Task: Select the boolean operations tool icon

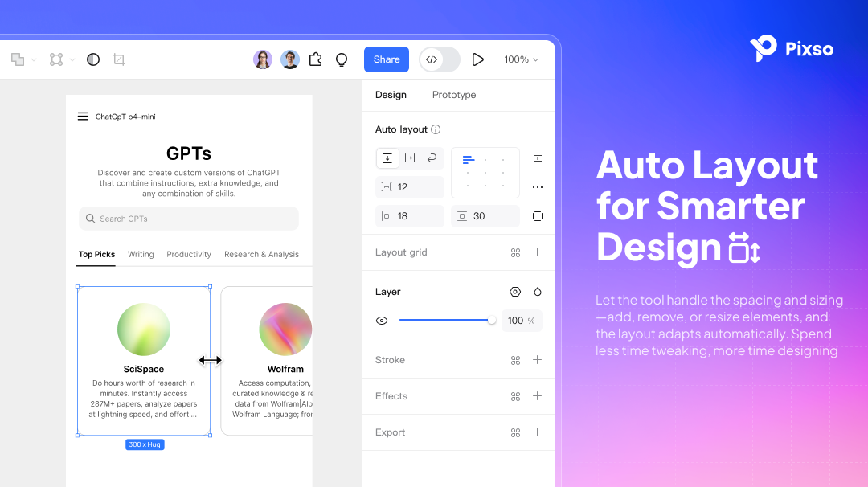Action: pyautogui.click(x=18, y=59)
